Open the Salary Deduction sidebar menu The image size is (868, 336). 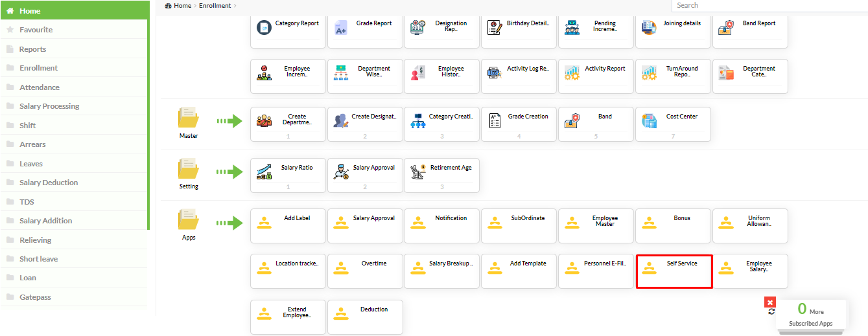pos(74,183)
